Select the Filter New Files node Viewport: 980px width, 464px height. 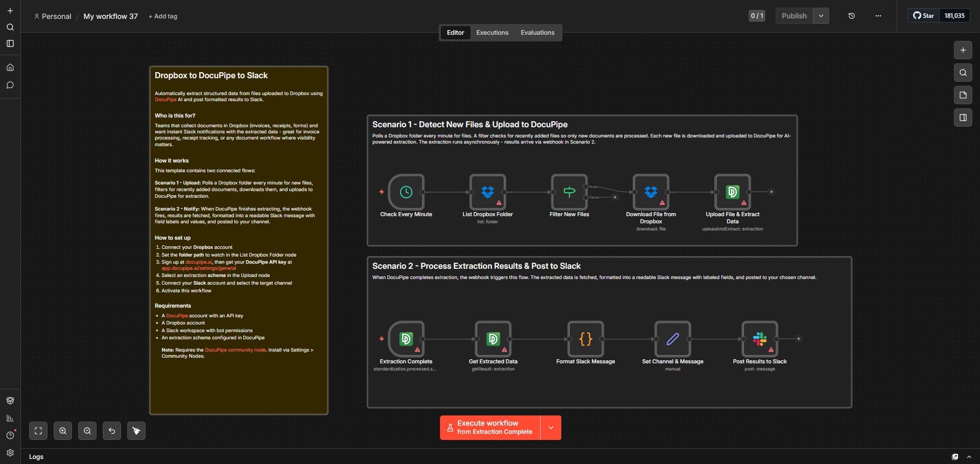[569, 193]
